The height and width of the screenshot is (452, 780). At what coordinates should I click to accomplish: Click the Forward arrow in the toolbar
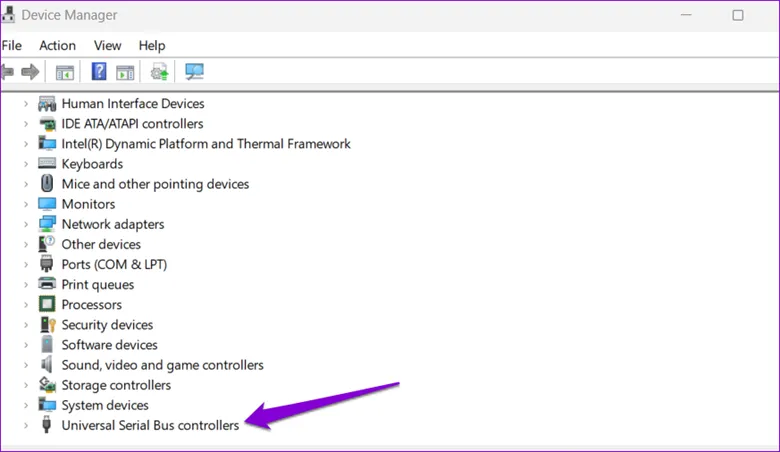(x=30, y=72)
